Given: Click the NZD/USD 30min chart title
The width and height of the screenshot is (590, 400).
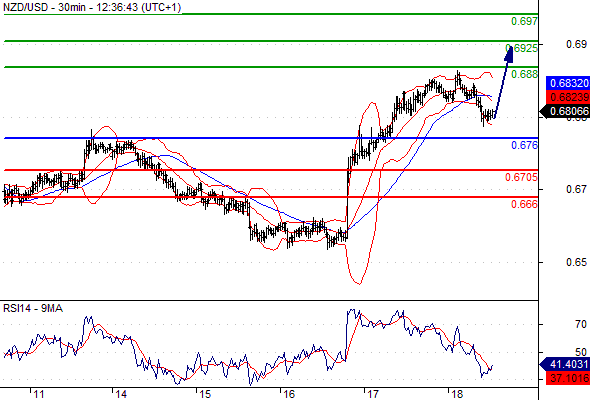Looking at the screenshot, I should pyautogui.click(x=92, y=7).
